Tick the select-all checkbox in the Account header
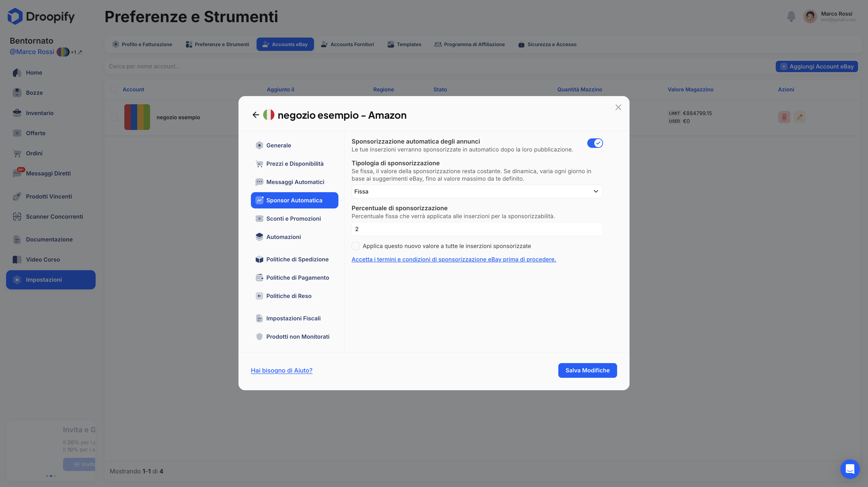This screenshot has width=868, height=487. 114,89
